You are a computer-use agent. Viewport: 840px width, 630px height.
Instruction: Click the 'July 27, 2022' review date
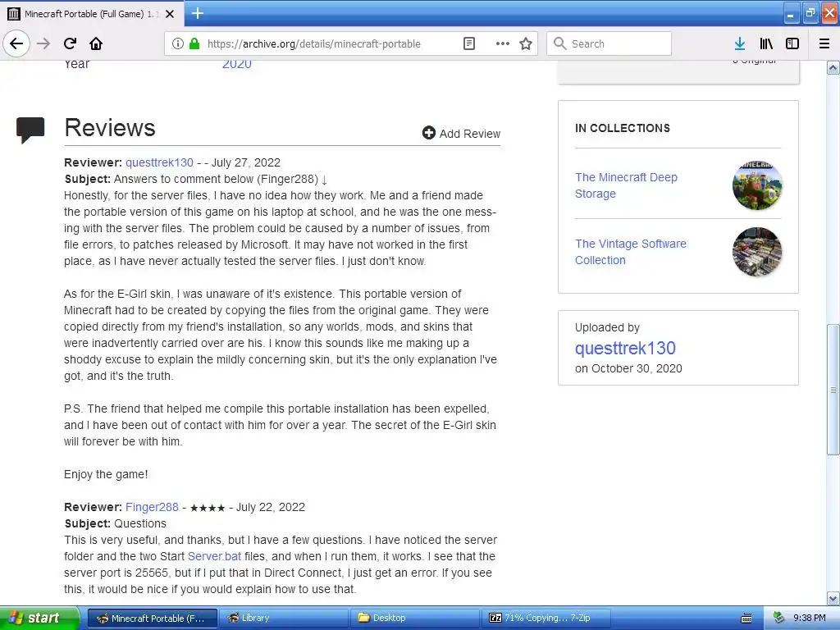[246, 162]
